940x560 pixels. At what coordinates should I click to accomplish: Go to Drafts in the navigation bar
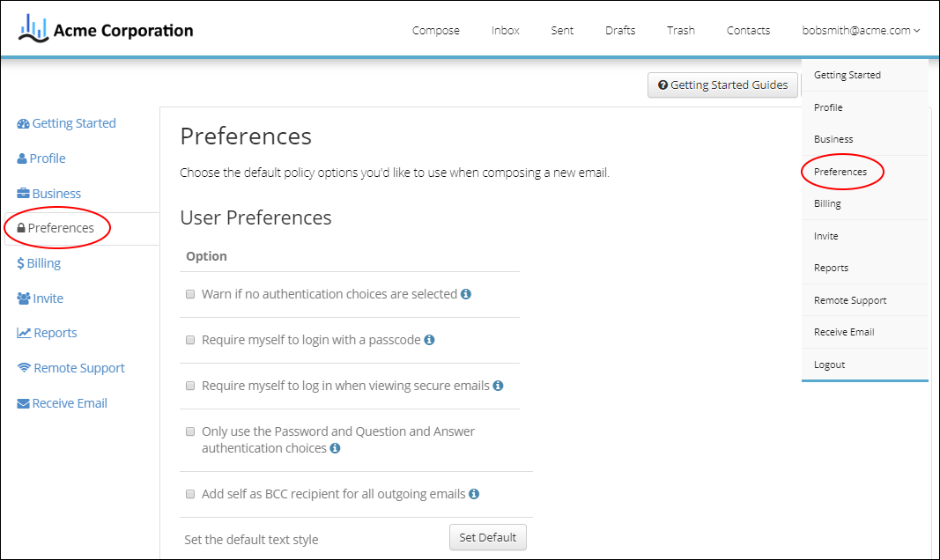620,30
